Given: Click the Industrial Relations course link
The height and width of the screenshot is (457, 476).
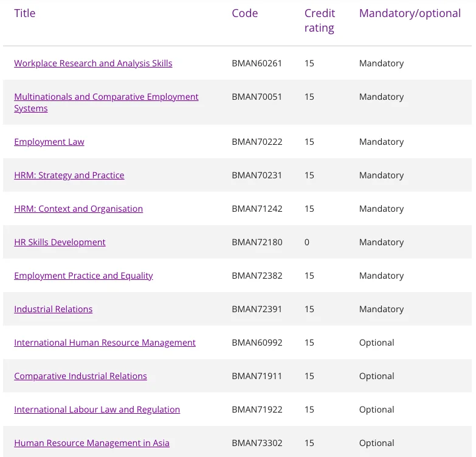Looking at the screenshot, I should [53, 309].
